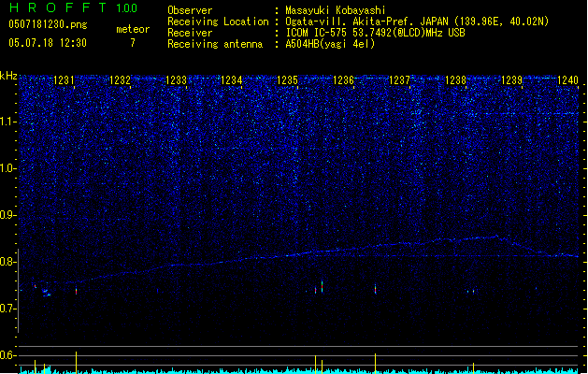
Task: Click the HROFFT 1.0.0 title text
Action: click(74, 7)
